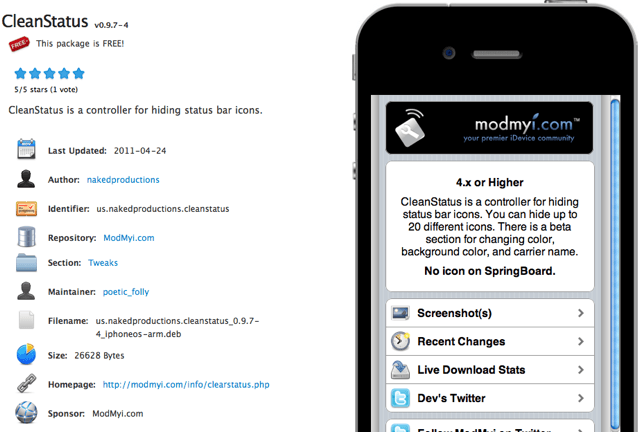Open the Tweaks section link
640x432 pixels.
[103, 263]
